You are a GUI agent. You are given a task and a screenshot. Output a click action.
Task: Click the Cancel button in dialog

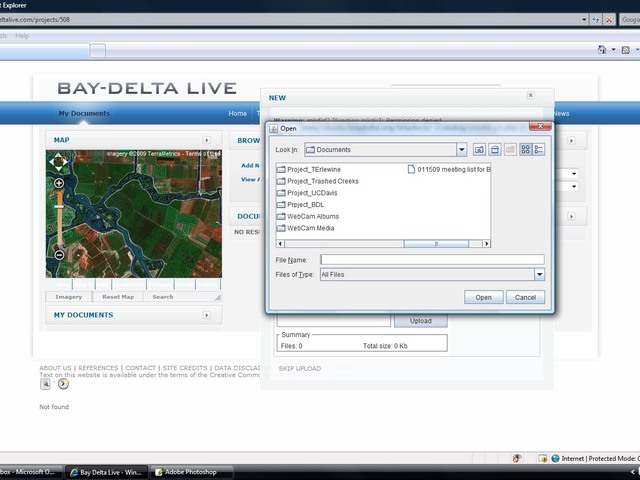coord(525,298)
